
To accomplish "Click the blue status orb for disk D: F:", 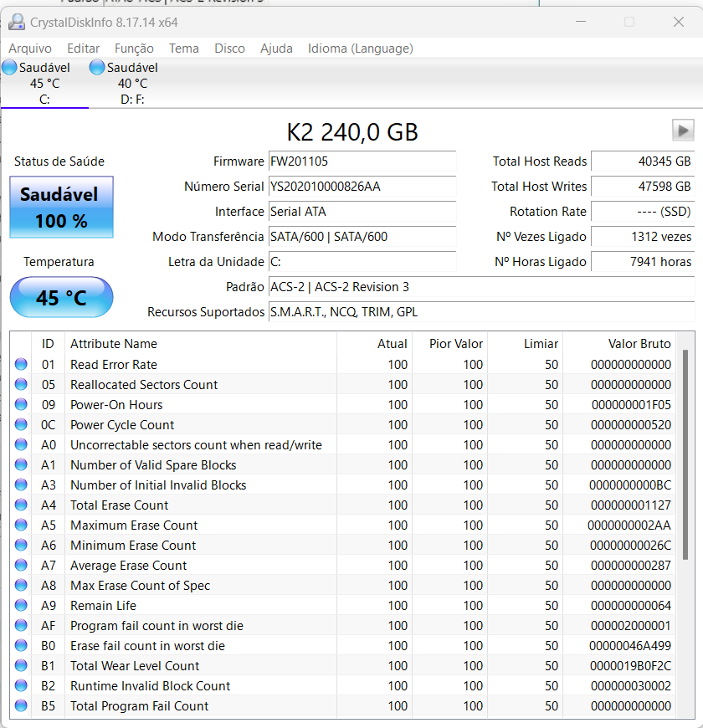I will pyautogui.click(x=97, y=67).
